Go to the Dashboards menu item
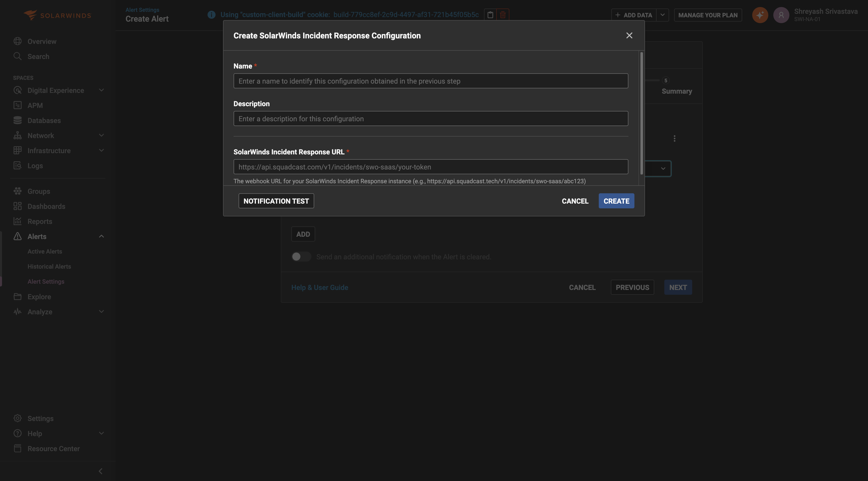Viewport: 868px width, 481px height. point(46,206)
